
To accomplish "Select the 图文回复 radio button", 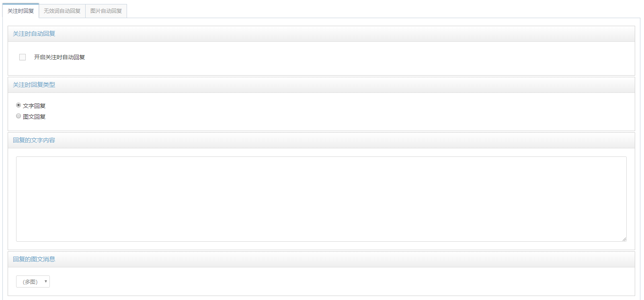I will pos(18,116).
